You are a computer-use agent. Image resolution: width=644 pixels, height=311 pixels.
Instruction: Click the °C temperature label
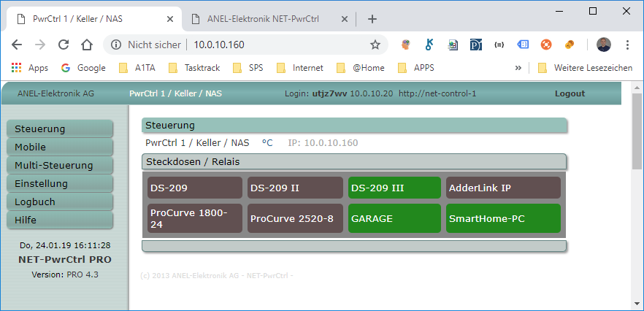tap(267, 143)
